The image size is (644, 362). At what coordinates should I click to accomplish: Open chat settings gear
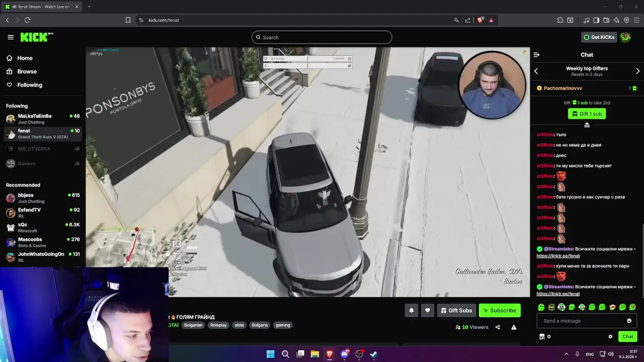(610, 337)
